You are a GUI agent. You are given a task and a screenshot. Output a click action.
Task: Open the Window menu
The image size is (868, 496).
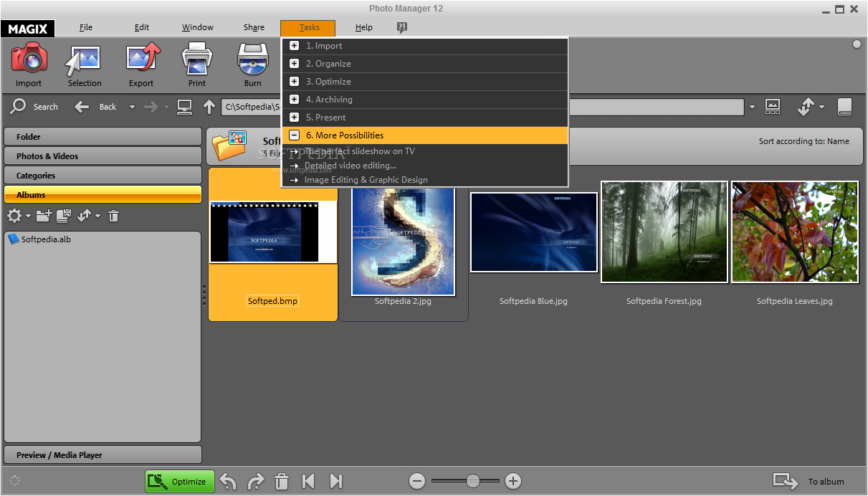pyautogui.click(x=197, y=27)
